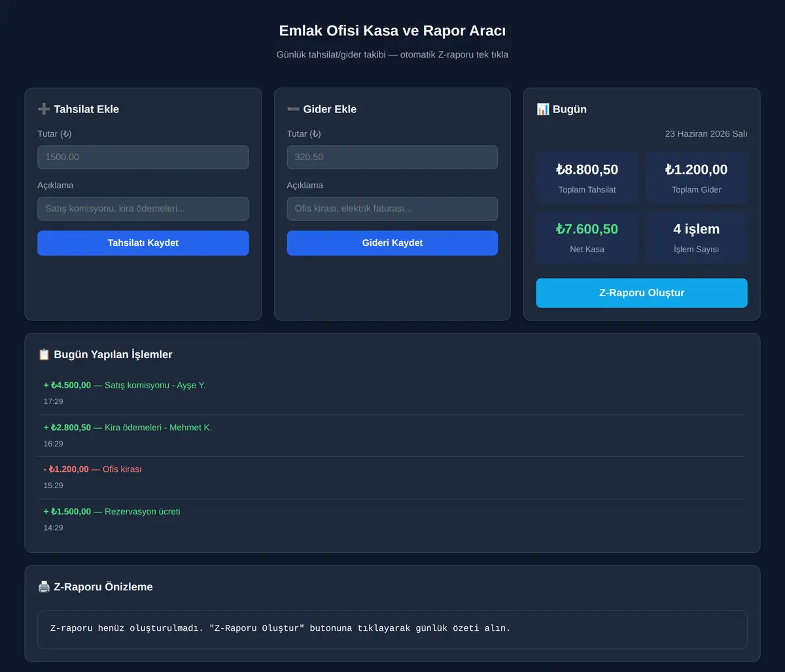Select the ₺8.800,50 total collection value

coord(587,170)
